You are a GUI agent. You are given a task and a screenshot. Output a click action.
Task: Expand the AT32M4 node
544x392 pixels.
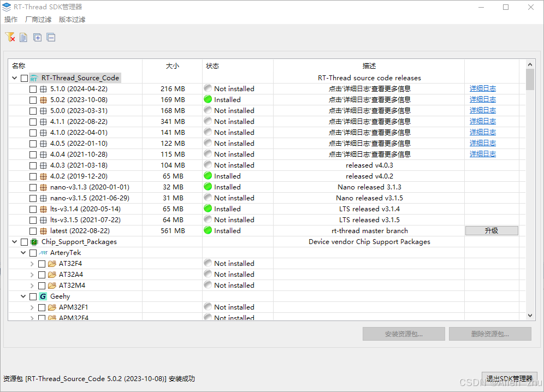click(32, 286)
